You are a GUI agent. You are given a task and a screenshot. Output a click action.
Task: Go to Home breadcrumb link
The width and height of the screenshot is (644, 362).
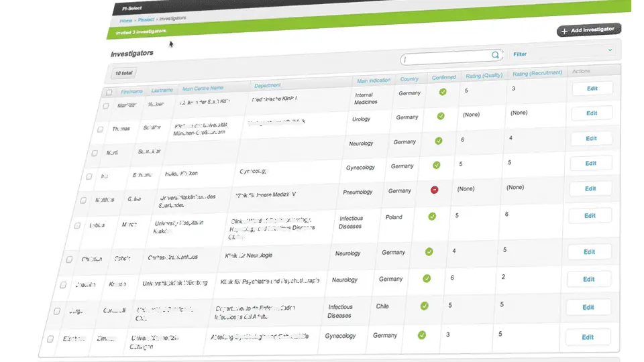click(125, 21)
